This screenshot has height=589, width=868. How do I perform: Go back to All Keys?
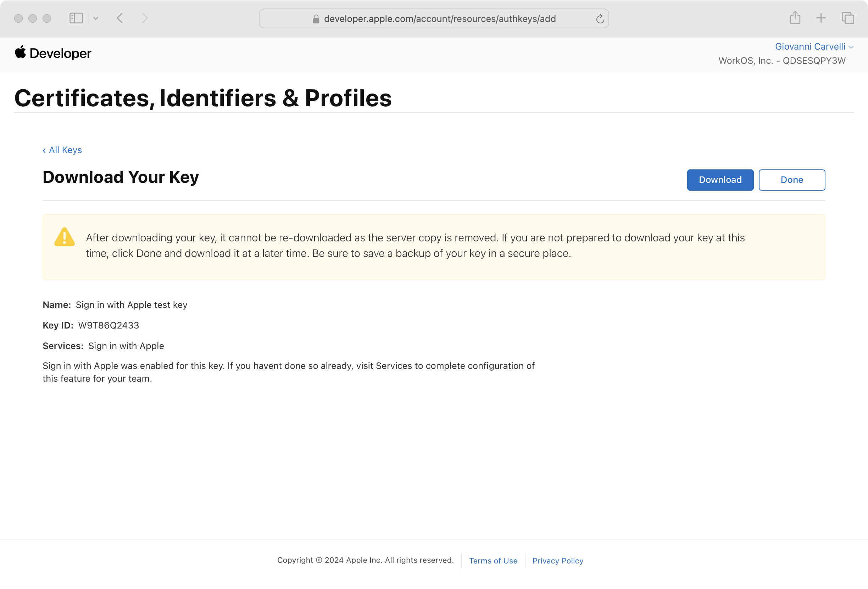tap(62, 150)
